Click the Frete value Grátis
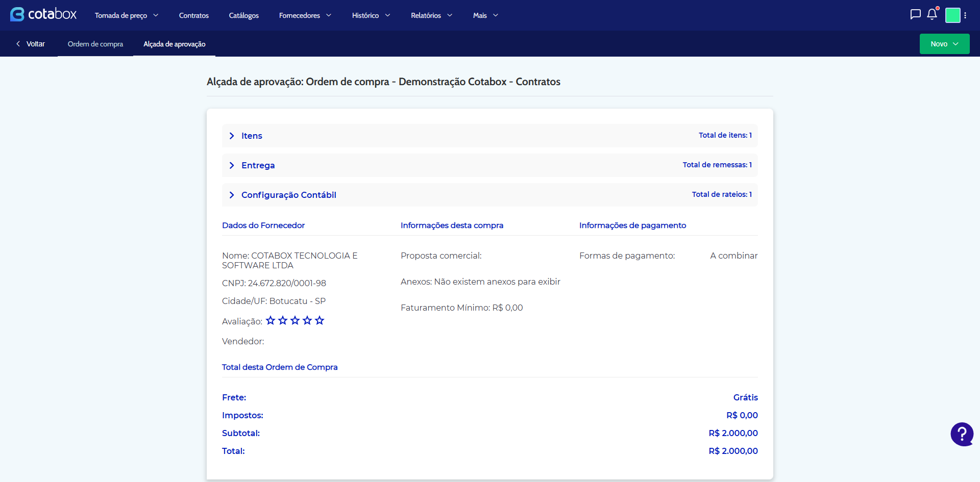The width and height of the screenshot is (980, 482). (x=745, y=397)
